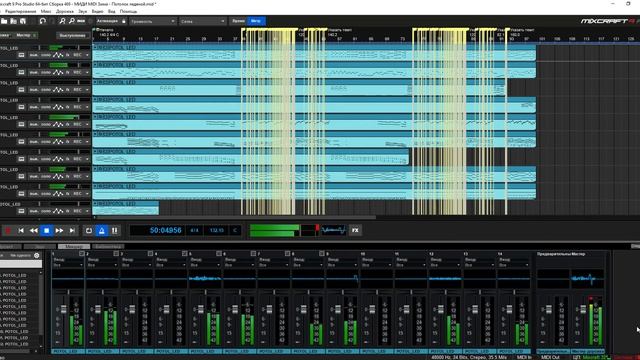This screenshot has width=640, height=360.
Task: Open the Микс menu
Action: click(x=46, y=11)
